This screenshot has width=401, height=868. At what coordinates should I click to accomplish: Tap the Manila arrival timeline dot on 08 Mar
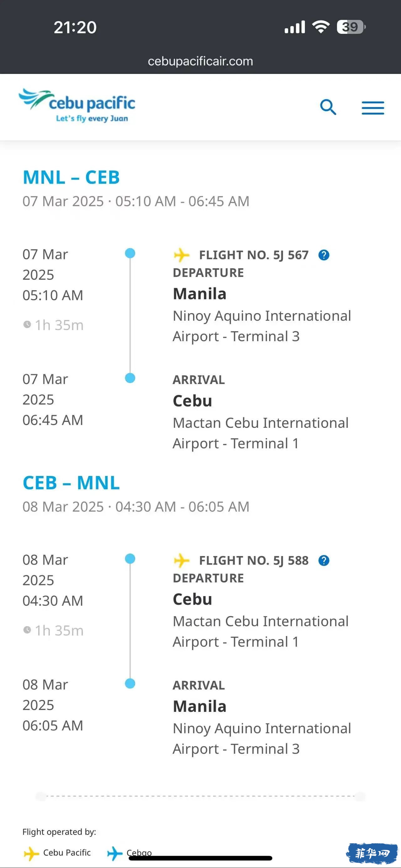130,684
